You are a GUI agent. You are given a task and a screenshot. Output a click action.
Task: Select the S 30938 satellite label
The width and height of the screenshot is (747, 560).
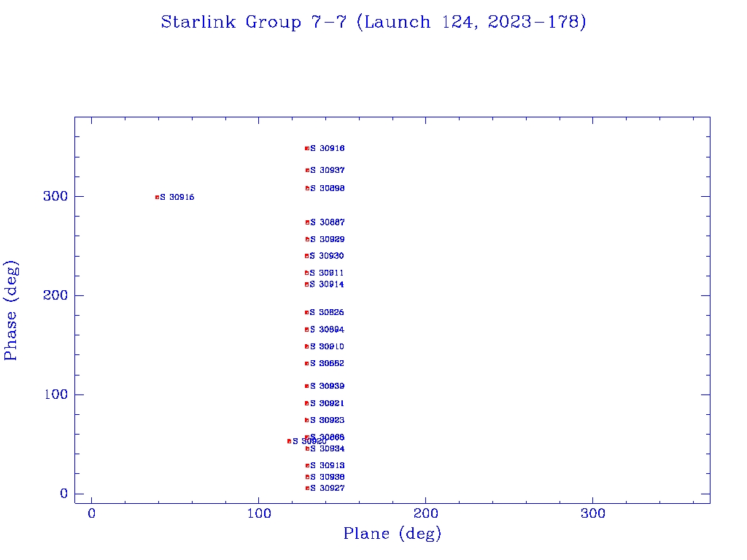click(x=328, y=477)
